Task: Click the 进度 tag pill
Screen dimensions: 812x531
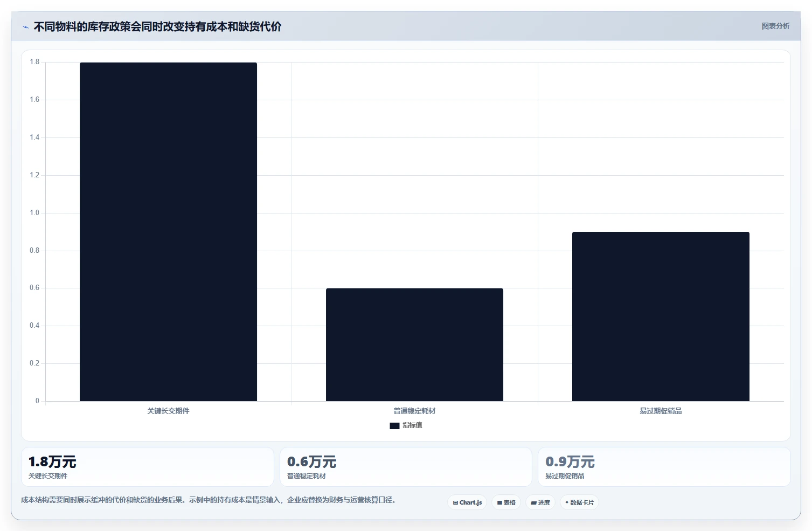Action: coord(540,502)
